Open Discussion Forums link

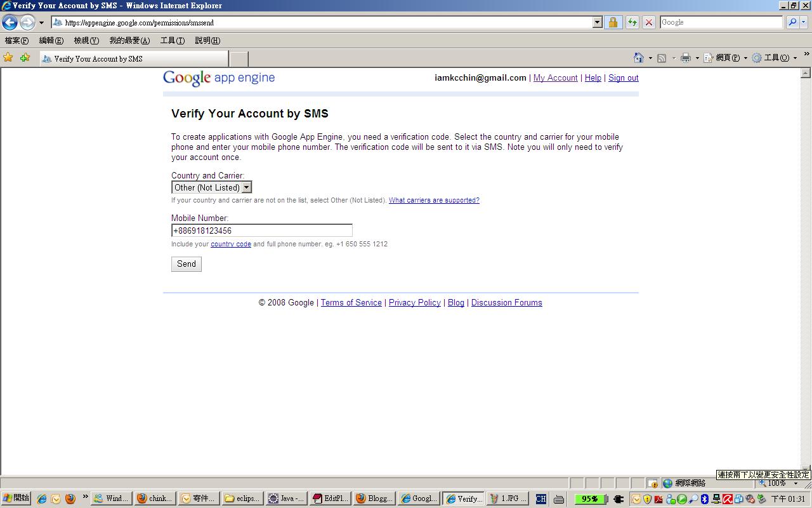506,303
